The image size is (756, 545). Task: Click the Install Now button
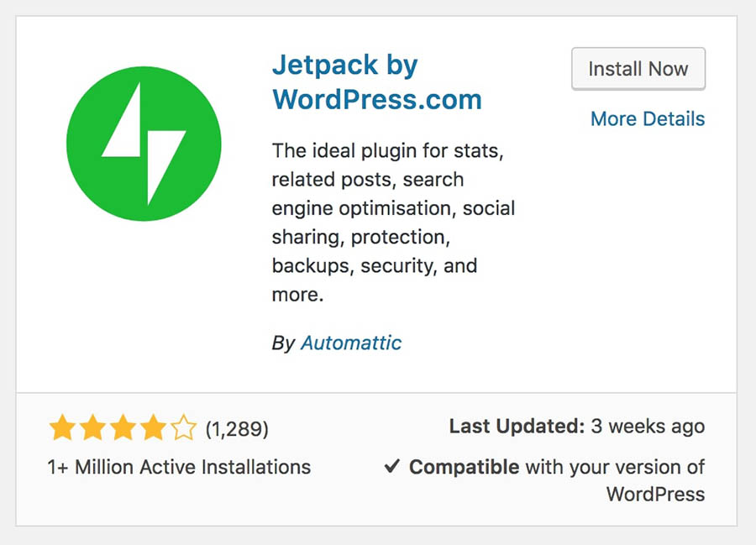click(638, 68)
